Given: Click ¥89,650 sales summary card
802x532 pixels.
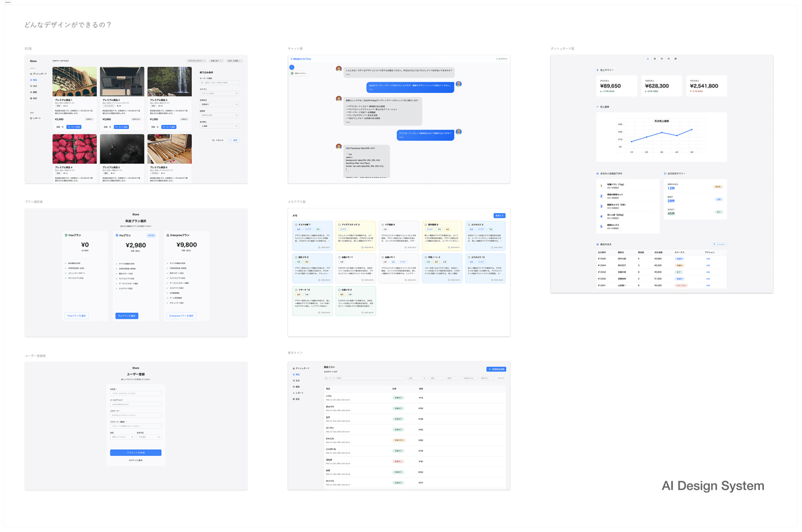Looking at the screenshot, I should coord(617,86).
